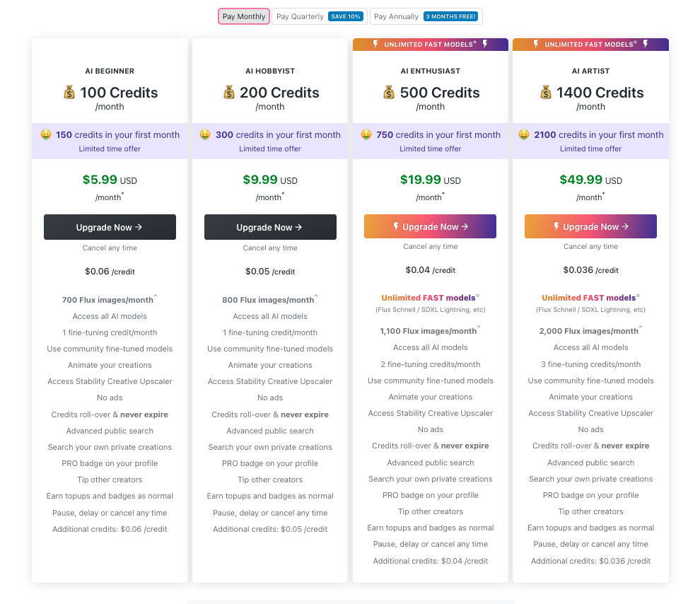Upgrade to the AI Hobbyist plan

click(x=270, y=227)
